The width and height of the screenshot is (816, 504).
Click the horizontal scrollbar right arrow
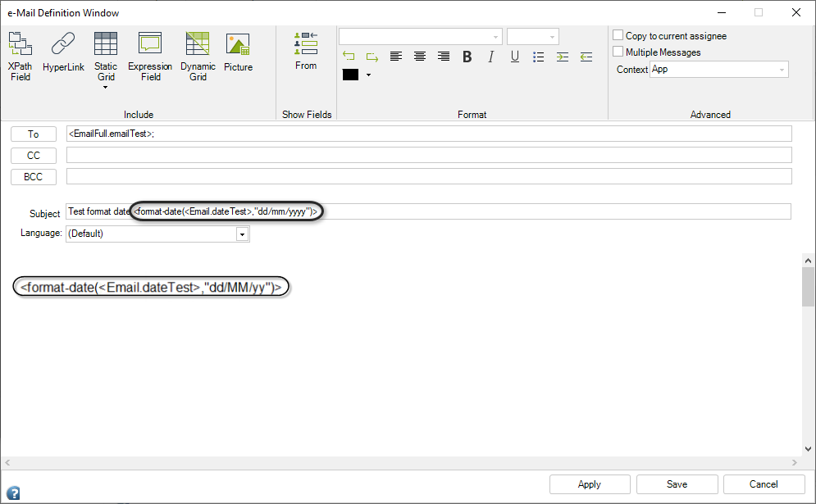coord(794,462)
